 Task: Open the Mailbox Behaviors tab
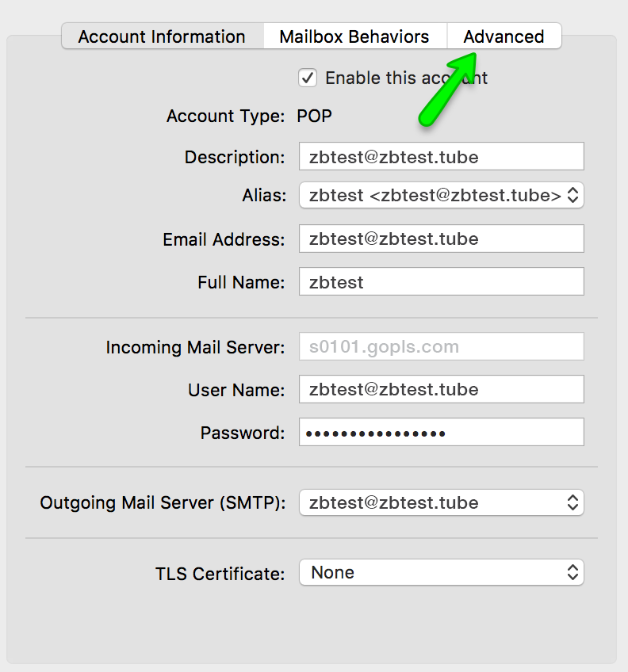354,36
